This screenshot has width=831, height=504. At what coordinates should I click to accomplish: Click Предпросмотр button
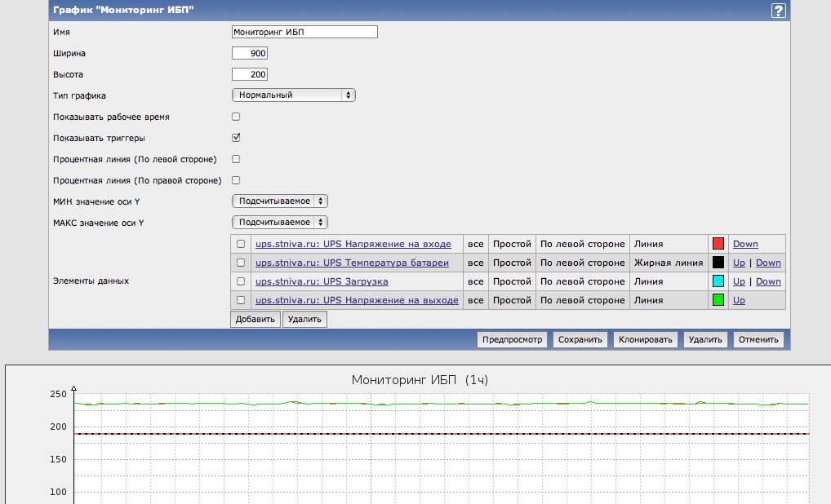(512, 340)
